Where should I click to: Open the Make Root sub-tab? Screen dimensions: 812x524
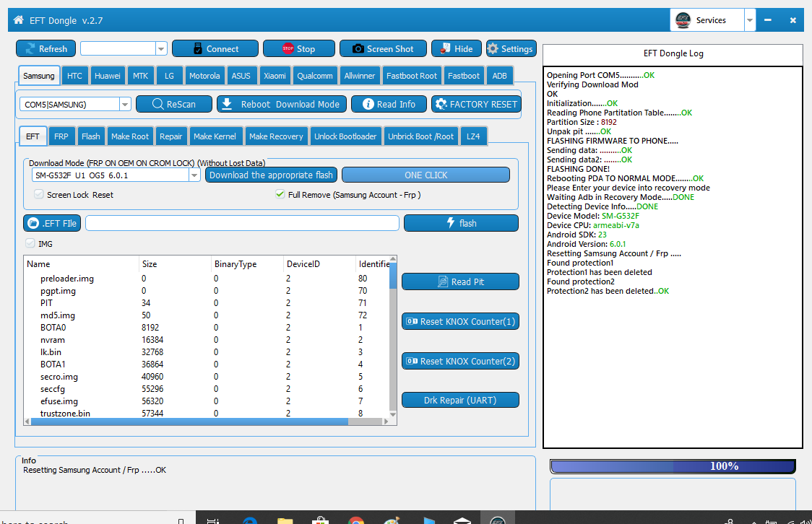click(x=130, y=136)
